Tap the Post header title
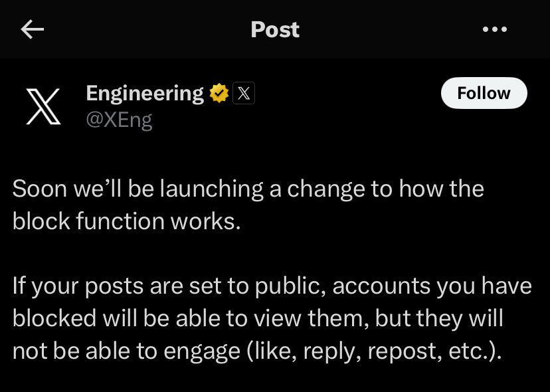 click(275, 29)
